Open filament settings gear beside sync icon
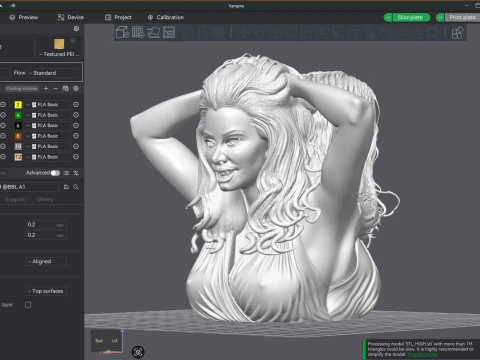Image resolution: width=480 pixels, height=360 pixels. click(76, 88)
